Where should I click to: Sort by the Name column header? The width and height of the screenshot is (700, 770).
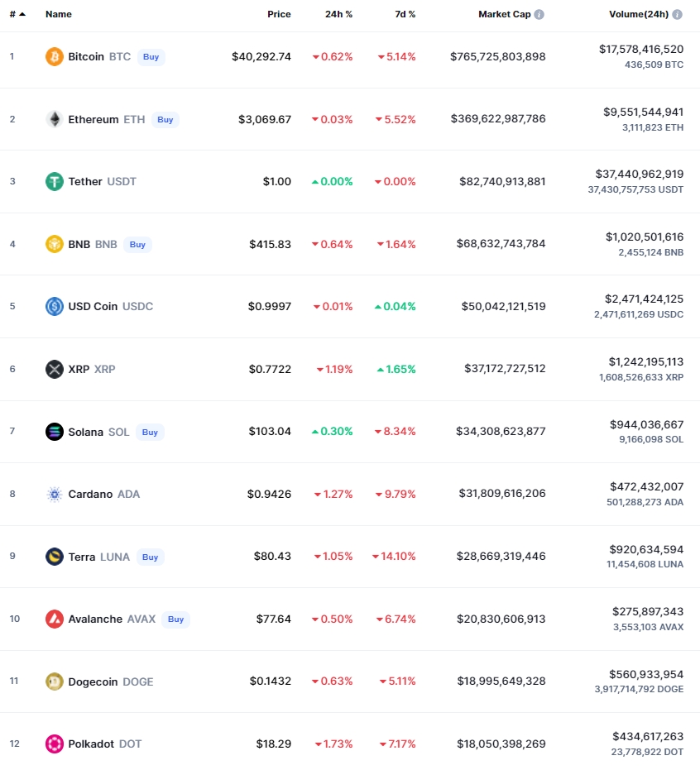click(x=59, y=14)
